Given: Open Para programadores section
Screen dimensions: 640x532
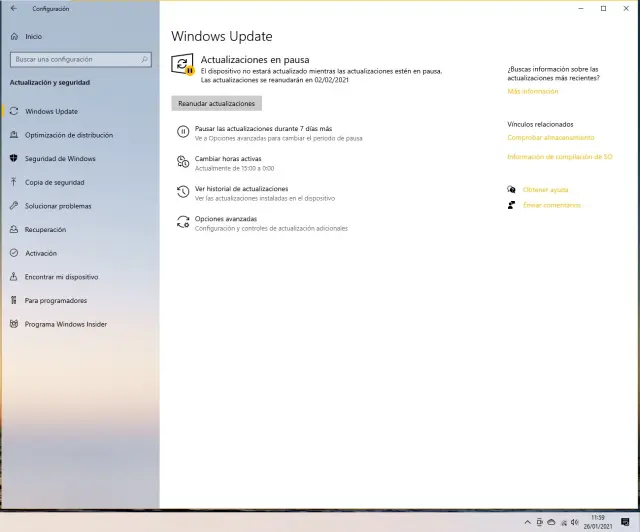Looking at the screenshot, I should point(55,300).
